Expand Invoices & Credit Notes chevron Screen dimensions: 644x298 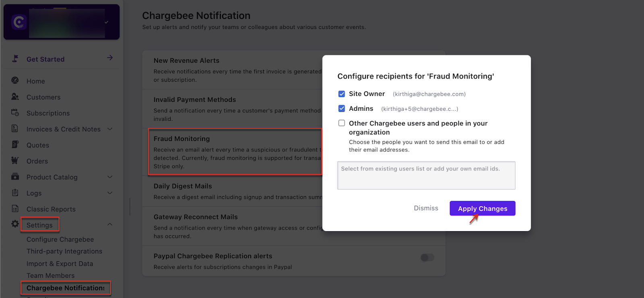pos(110,129)
